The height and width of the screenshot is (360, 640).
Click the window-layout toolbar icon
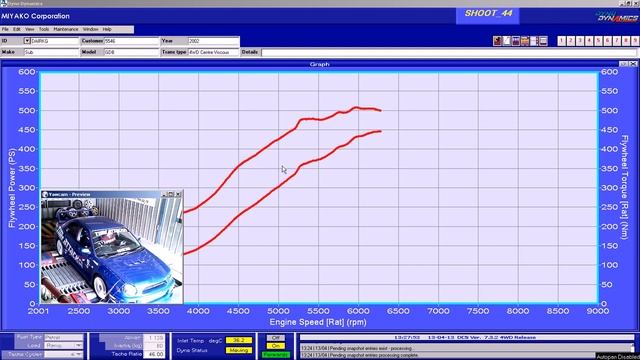click(x=543, y=41)
